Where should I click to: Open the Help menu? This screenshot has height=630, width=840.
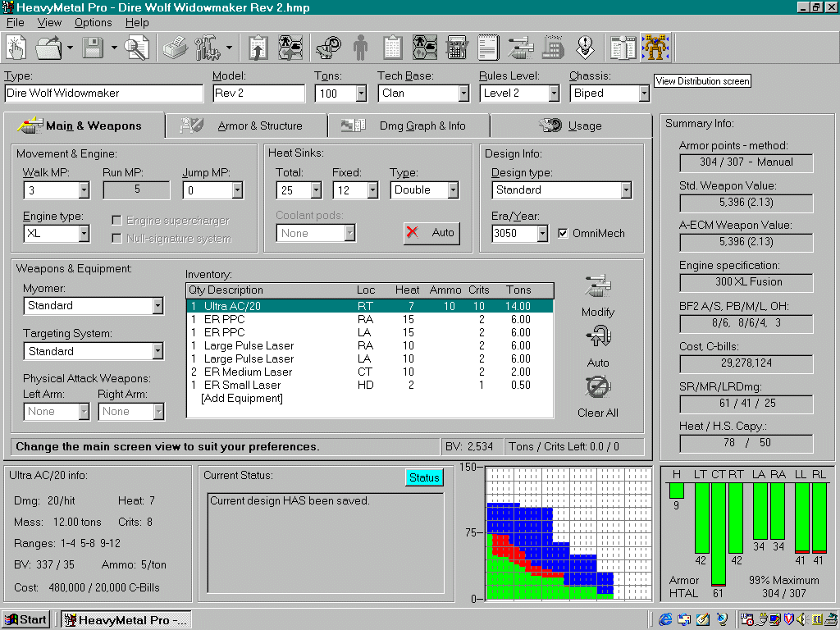coord(137,22)
